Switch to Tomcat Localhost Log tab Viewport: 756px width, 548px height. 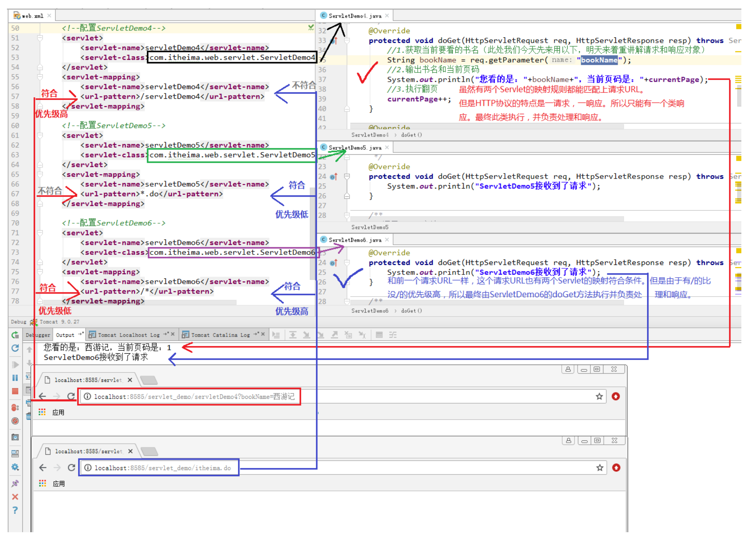128,335
